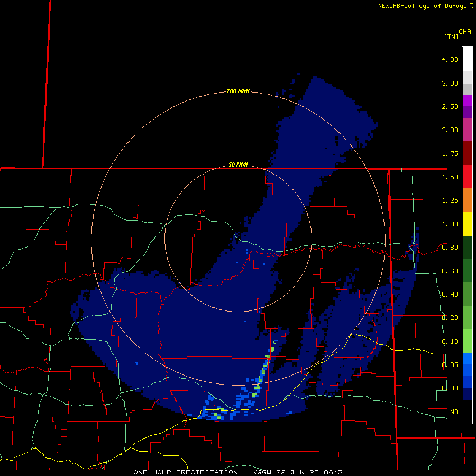
Task: Click the 100 NMI range ring label
Action: point(238,91)
